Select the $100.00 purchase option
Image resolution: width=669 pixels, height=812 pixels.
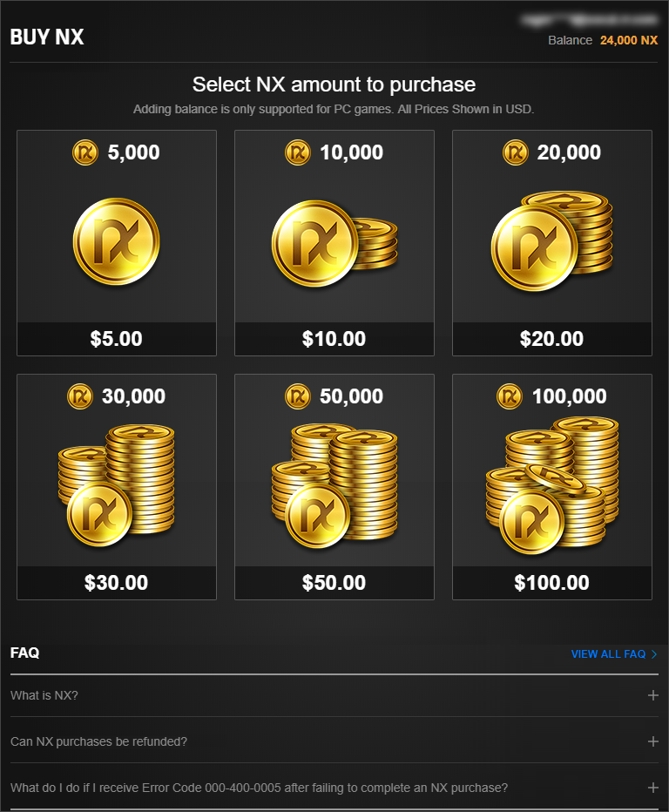click(551, 582)
